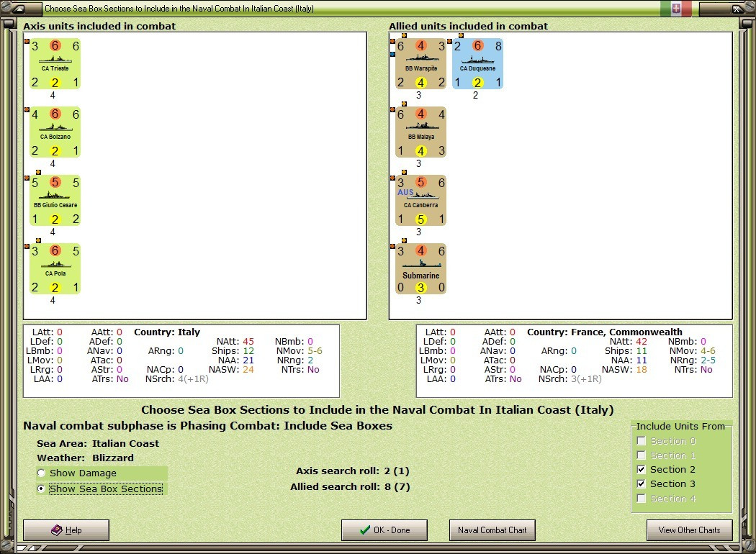Uncheck the Section 3 checkbox

pos(642,483)
